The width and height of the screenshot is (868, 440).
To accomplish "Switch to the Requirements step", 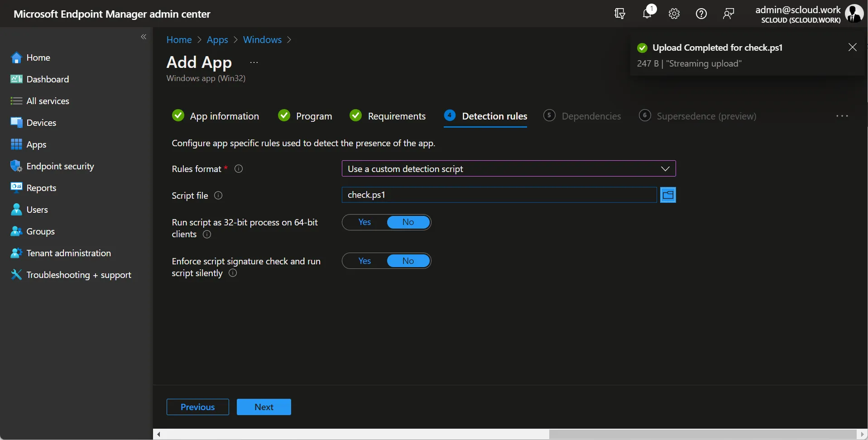I will click(x=388, y=116).
